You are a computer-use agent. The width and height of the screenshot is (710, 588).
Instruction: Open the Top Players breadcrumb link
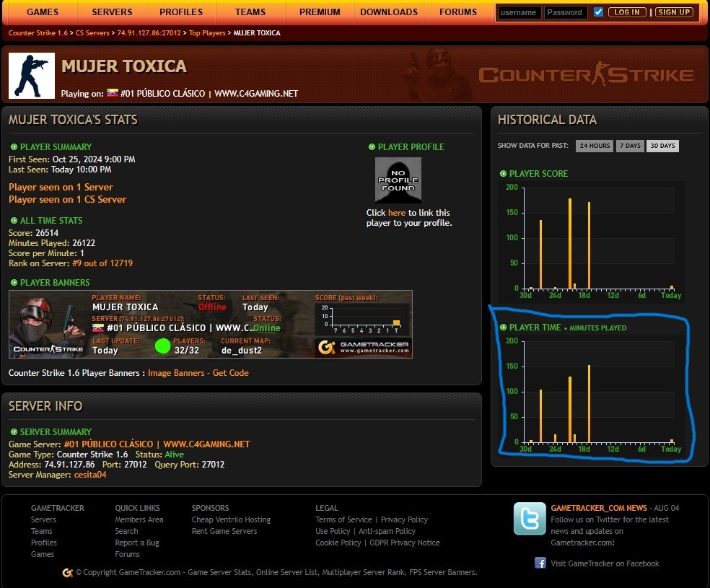point(207,33)
